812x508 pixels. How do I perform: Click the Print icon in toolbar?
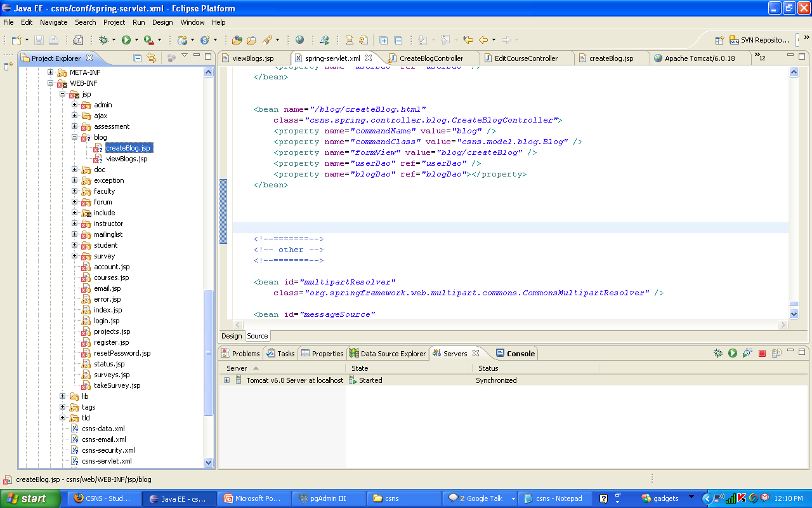54,40
